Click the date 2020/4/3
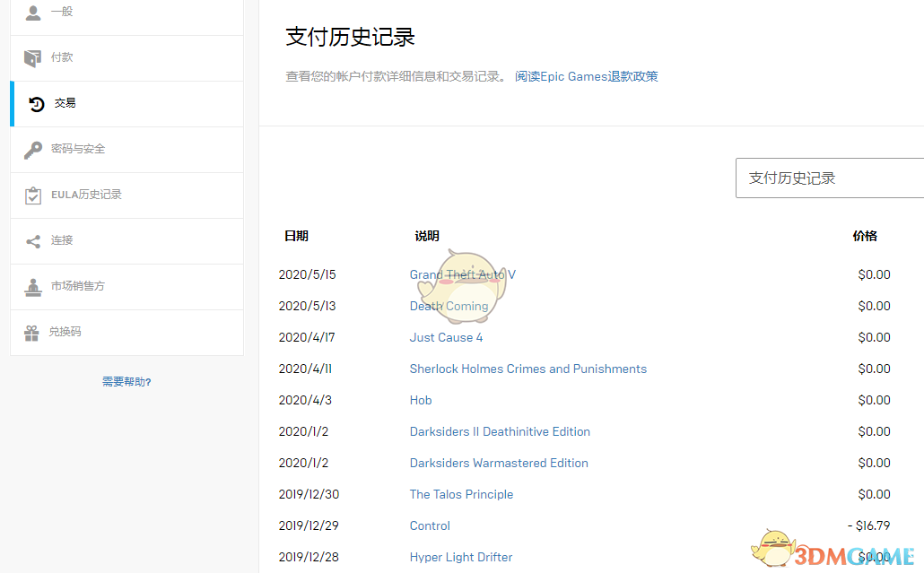Screen dimensions: 924x573 point(305,400)
